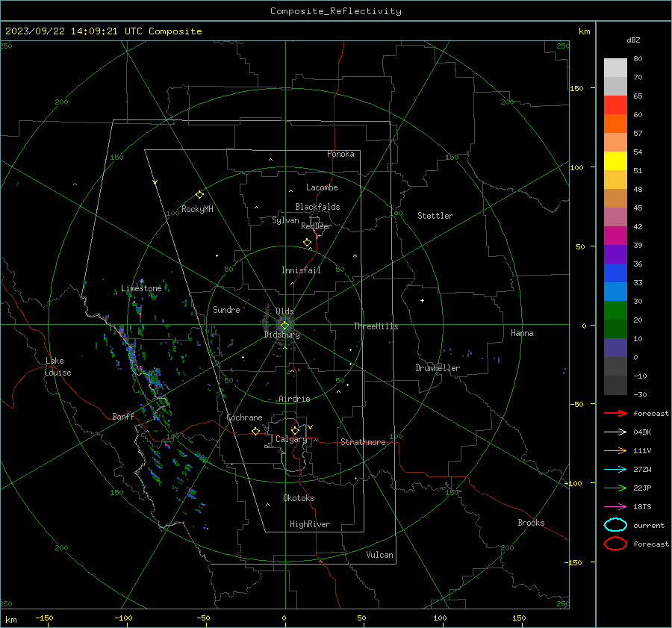Select the Cochrane label
672x628 pixels.
point(244,417)
